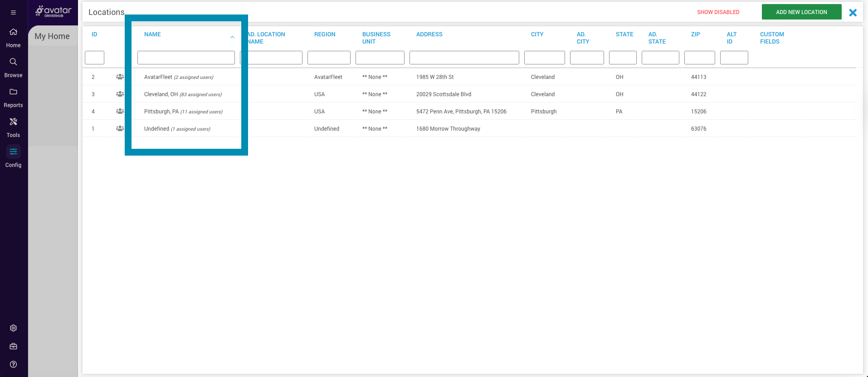Open the help question mark icon

pyautogui.click(x=13, y=364)
